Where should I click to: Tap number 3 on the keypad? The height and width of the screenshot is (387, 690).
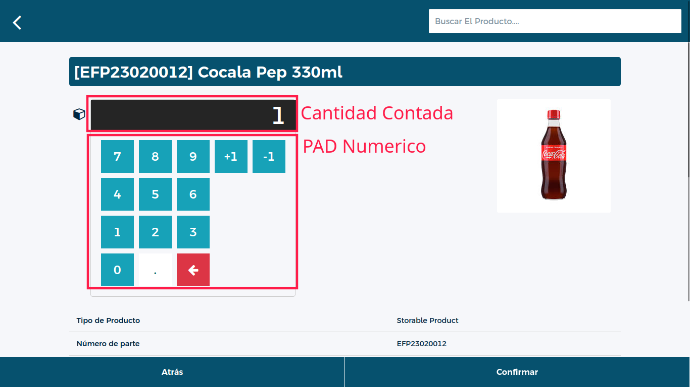pos(193,232)
